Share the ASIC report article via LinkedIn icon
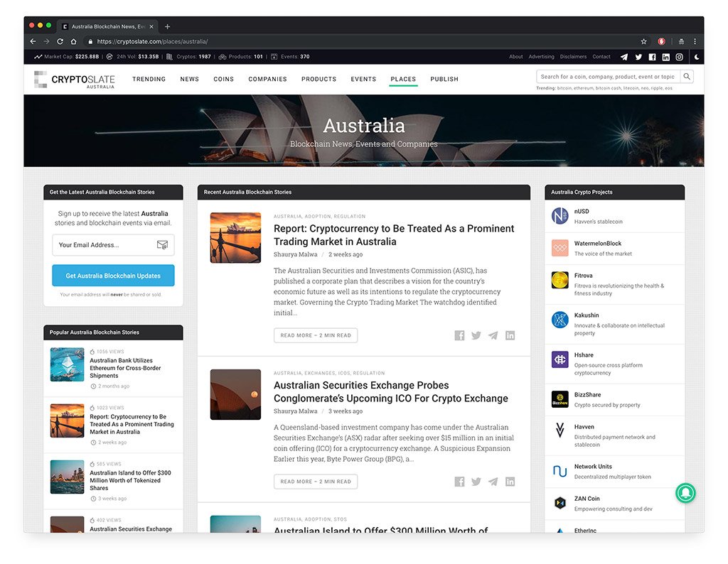Viewport: 728px width, 564px height. coord(510,335)
